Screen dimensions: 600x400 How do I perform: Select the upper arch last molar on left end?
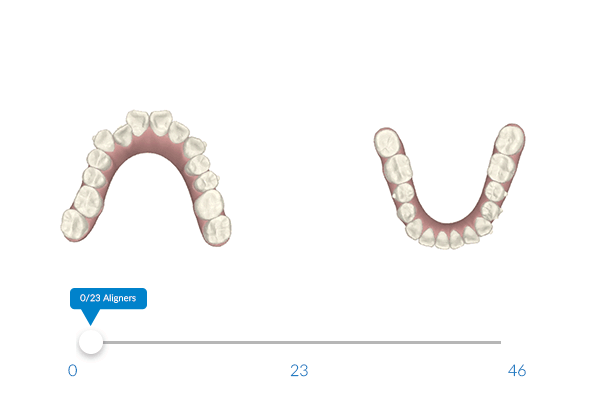pos(75,225)
